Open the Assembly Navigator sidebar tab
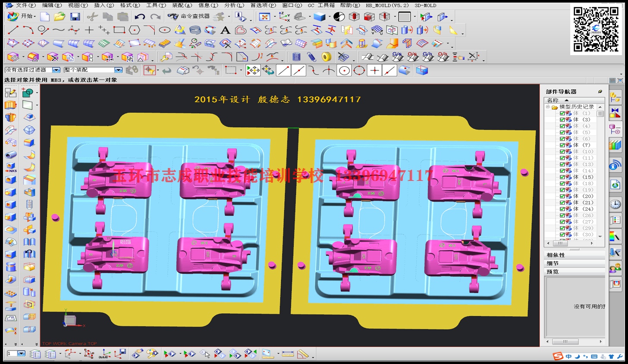This screenshot has height=364, width=628. click(615, 98)
